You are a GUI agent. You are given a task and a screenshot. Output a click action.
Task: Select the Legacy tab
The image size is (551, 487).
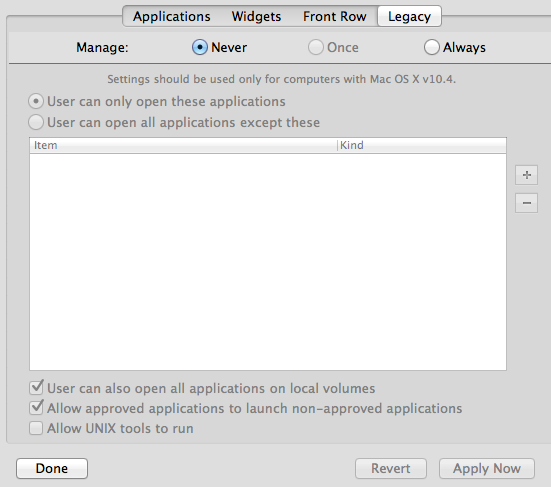click(x=409, y=16)
